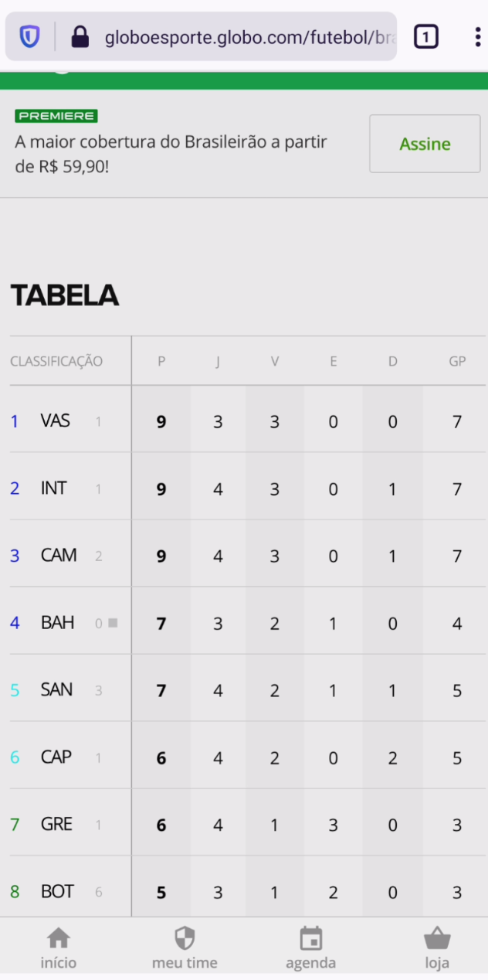Open the loja basket icon
The image size is (488, 980).
[437, 939]
